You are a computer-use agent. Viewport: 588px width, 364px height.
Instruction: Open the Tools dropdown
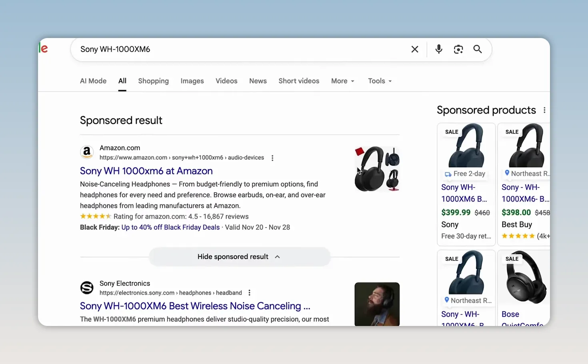point(380,81)
